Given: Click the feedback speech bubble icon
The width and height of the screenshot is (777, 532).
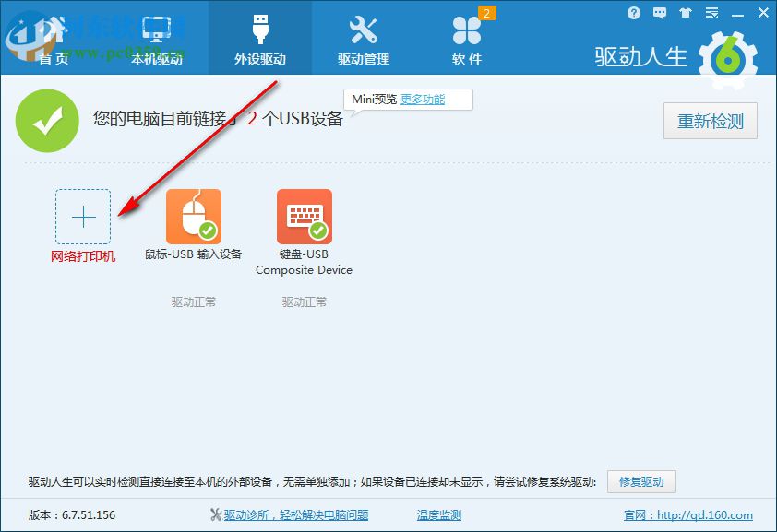Looking at the screenshot, I should pos(659,12).
